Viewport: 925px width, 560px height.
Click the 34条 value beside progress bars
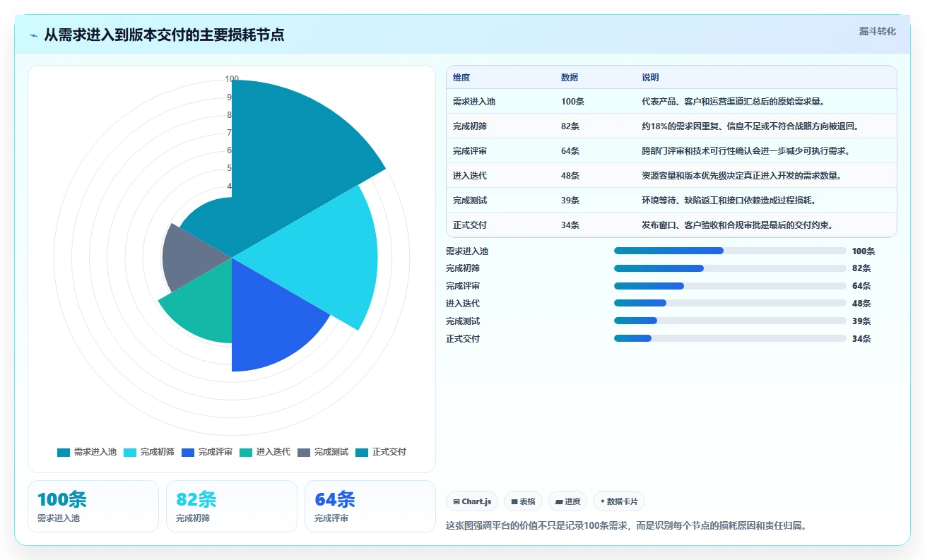point(861,339)
